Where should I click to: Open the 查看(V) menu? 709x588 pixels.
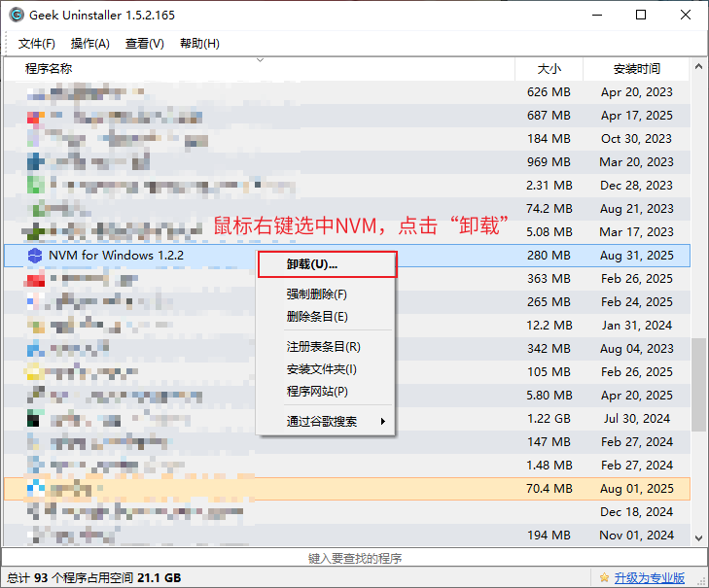coord(145,44)
